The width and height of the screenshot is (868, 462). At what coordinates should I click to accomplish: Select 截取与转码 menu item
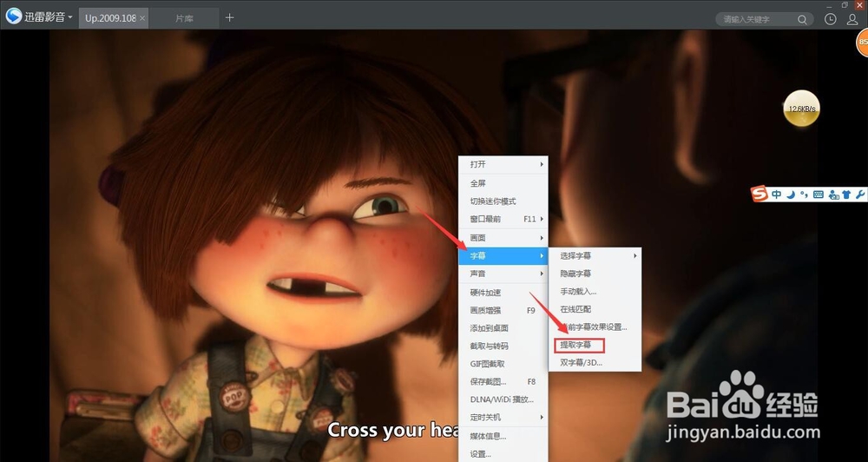(503, 346)
